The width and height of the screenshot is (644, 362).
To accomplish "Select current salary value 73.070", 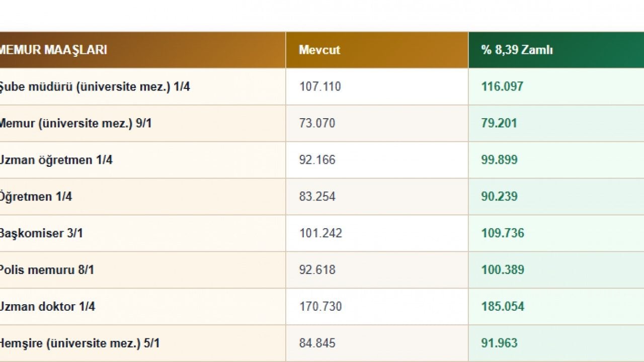I will 317,123.
